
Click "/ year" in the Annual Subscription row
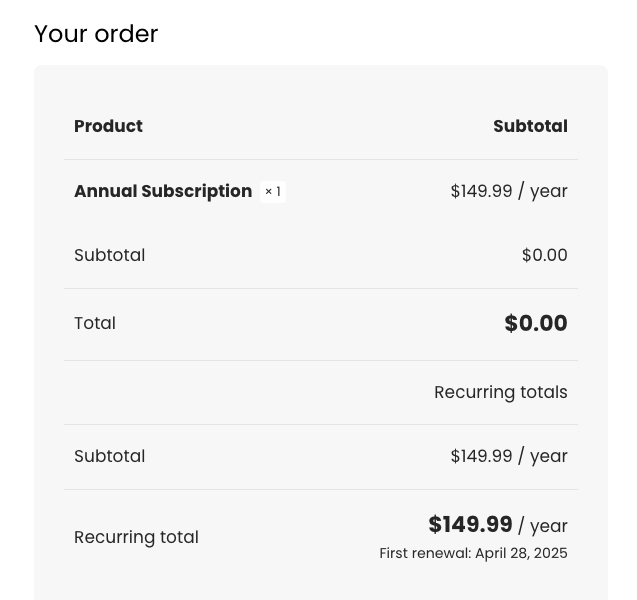[x=543, y=191]
